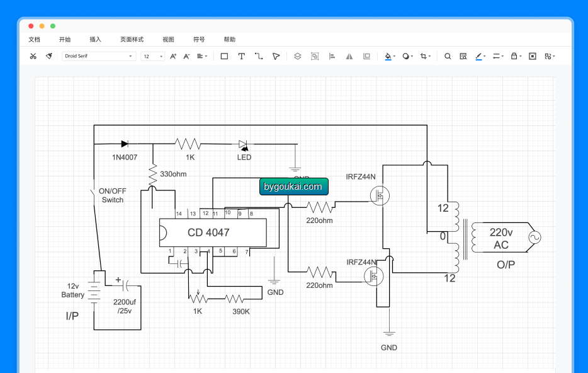Open the Droid Serif font dropdown

(99, 56)
